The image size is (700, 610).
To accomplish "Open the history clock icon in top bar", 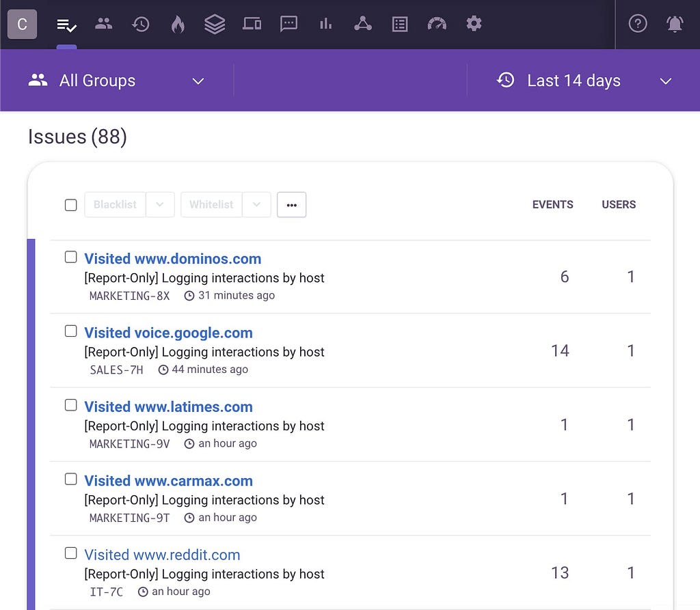I will click(141, 24).
